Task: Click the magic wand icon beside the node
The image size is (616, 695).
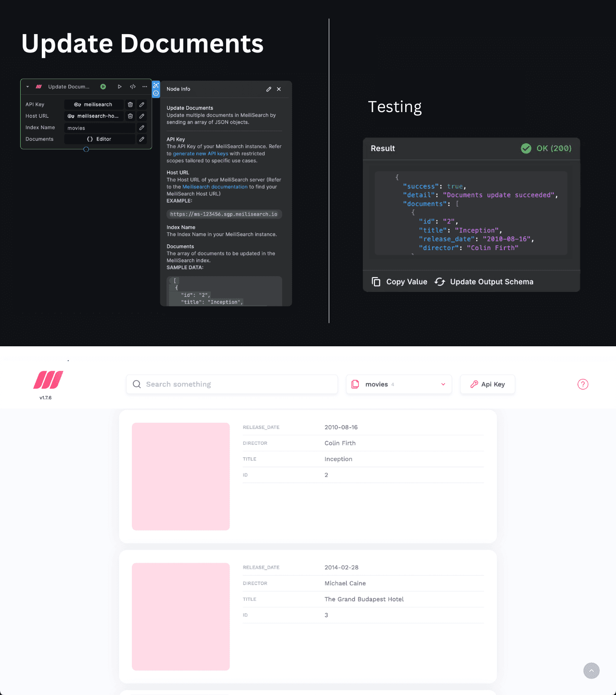Action: (x=156, y=85)
